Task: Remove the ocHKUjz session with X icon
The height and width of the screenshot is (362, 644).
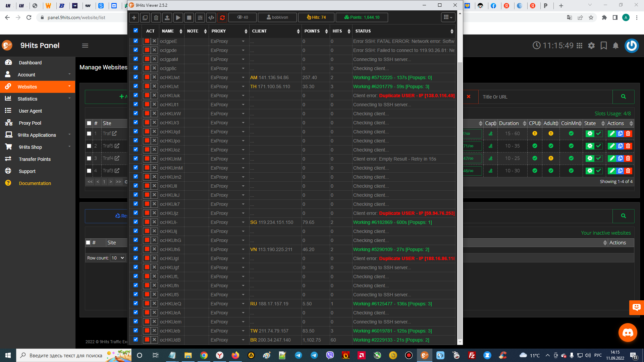Action: (154, 213)
